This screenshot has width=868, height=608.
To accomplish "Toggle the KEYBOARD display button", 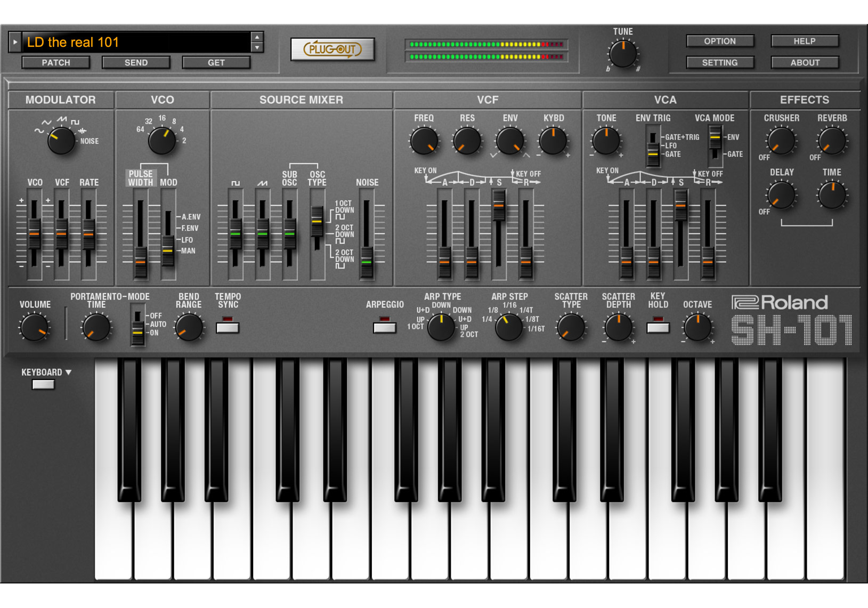I will click(x=43, y=384).
